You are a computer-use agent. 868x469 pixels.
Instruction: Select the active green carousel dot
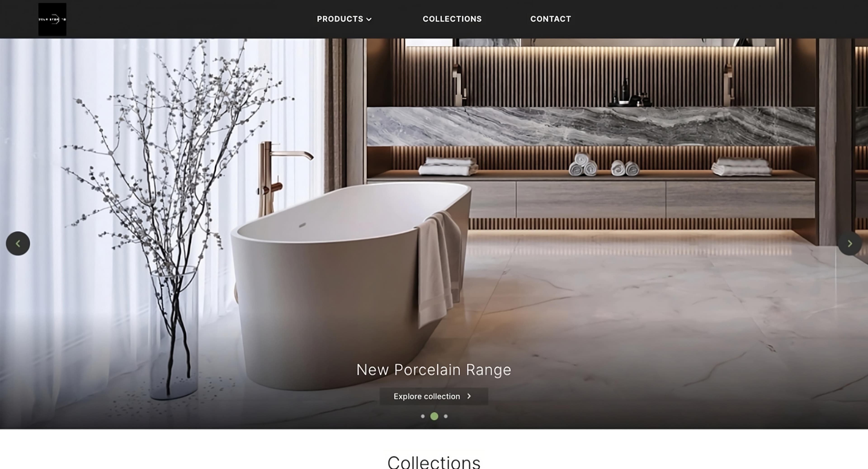pyautogui.click(x=434, y=416)
